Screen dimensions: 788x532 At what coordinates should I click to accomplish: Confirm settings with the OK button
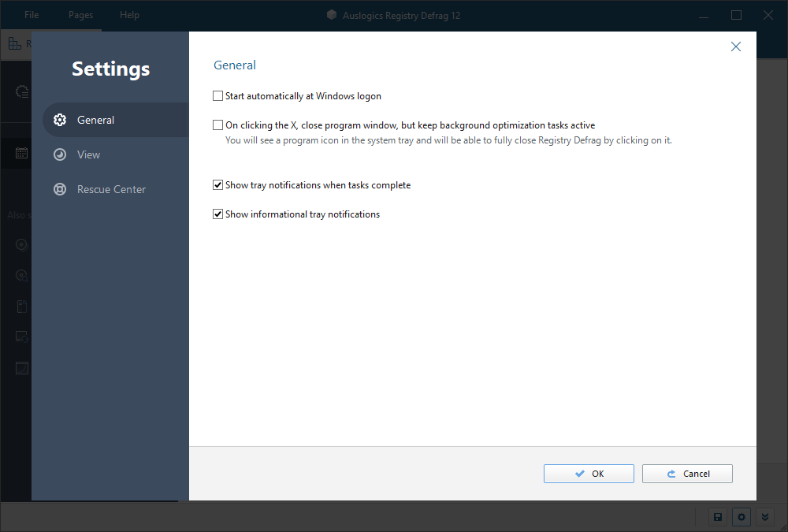point(589,474)
